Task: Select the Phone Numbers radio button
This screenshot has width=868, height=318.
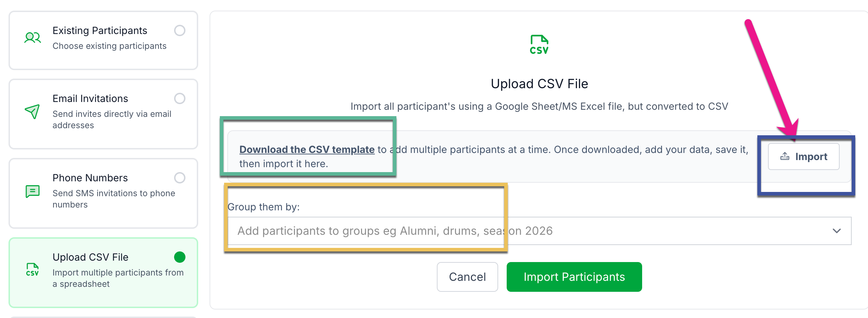Action: click(180, 178)
